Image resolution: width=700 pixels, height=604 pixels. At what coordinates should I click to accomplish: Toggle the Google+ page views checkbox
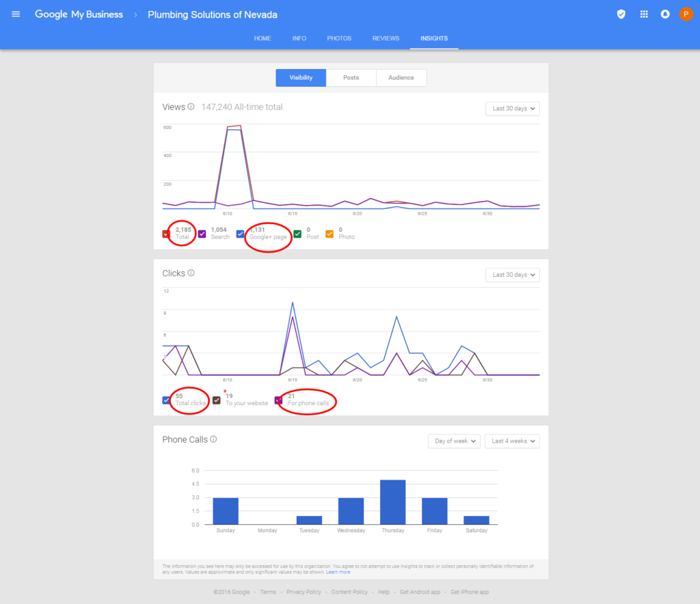click(240, 234)
